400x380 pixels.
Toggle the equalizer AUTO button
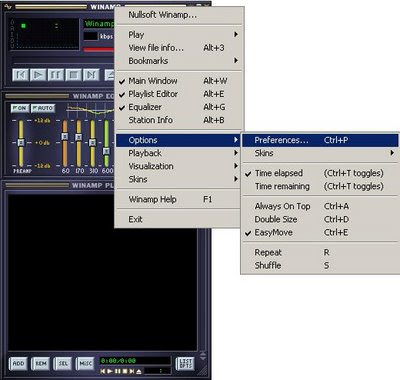tap(43, 108)
